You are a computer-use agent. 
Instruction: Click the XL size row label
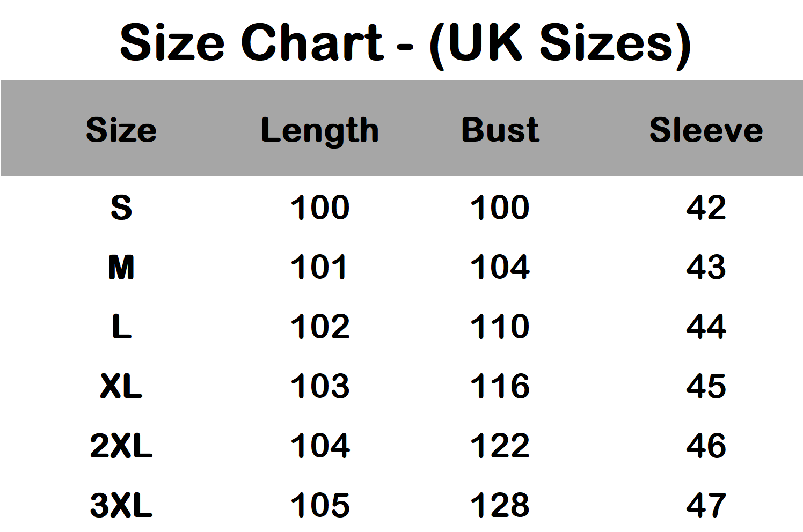[121, 386]
